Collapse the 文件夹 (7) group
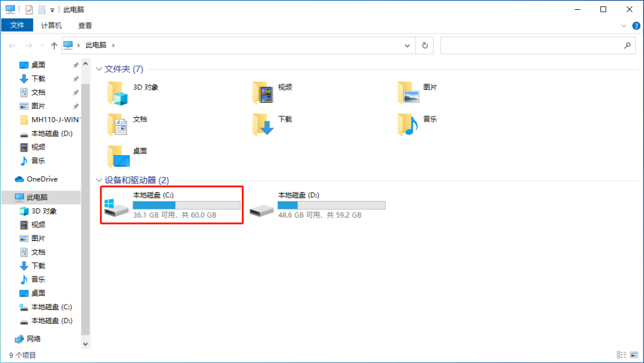 tap(99, 69)
